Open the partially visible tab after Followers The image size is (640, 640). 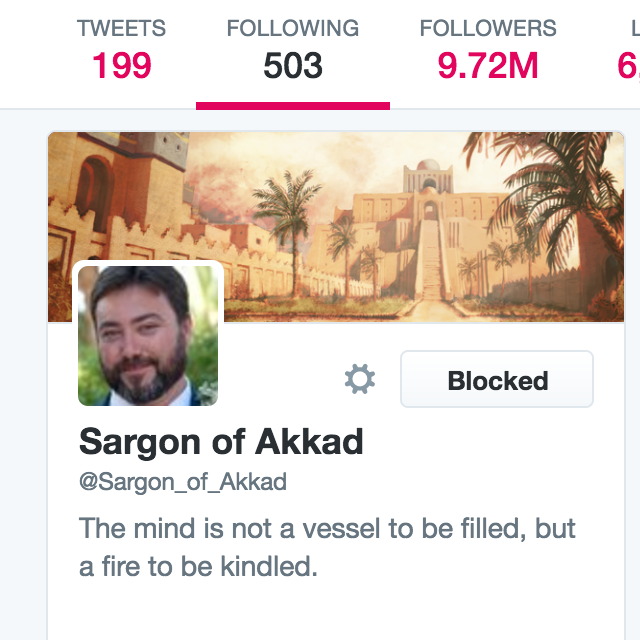point(630,50)
